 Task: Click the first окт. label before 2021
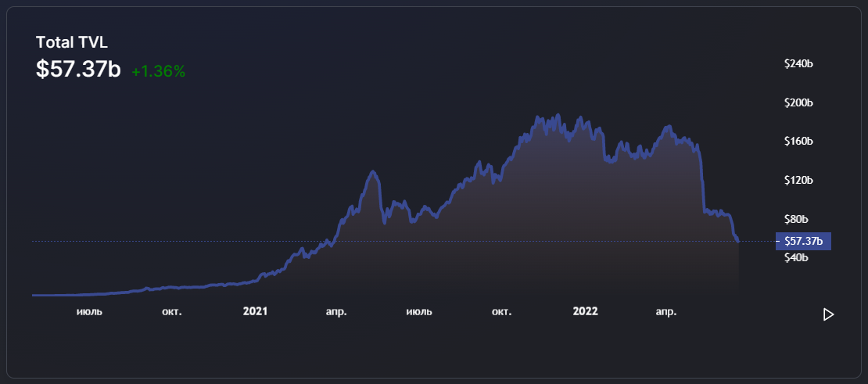171,312
